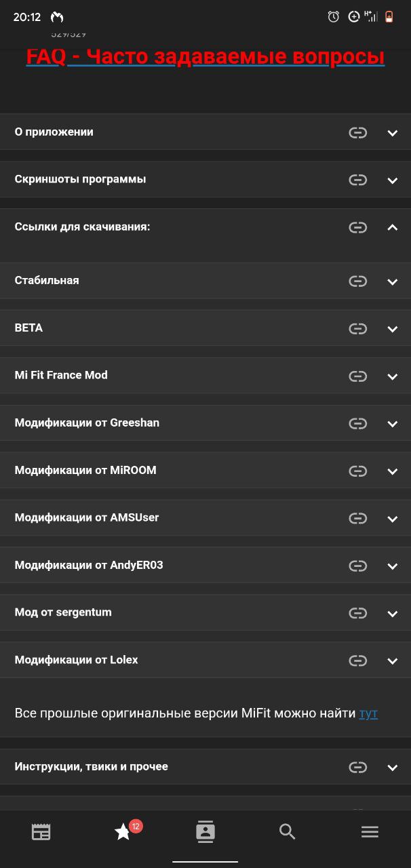
Task: Copy link icon for Mi Fit France Mod
Action: [357, 376]
